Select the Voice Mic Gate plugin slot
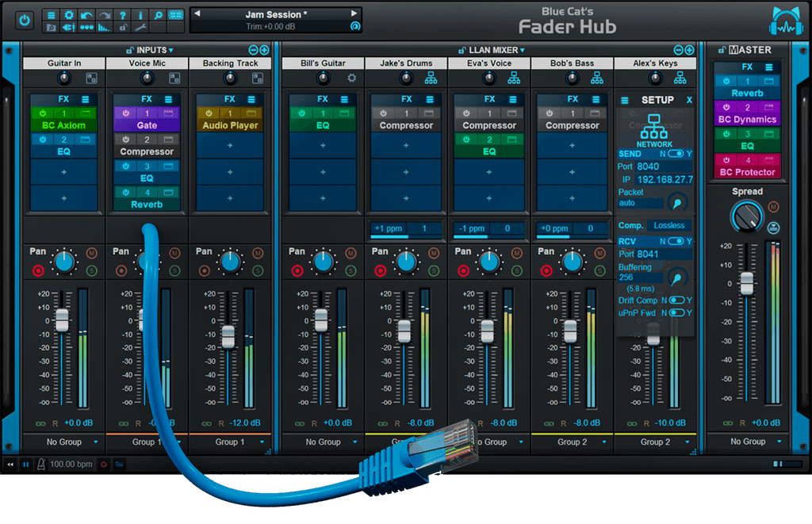Viewport: 812px width, 524px height. click(x=147, y=120)
